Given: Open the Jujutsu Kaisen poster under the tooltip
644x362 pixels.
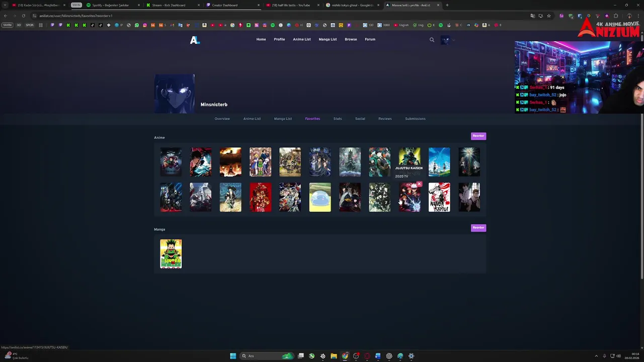Looking at the screenshot, I should point(410,197).
